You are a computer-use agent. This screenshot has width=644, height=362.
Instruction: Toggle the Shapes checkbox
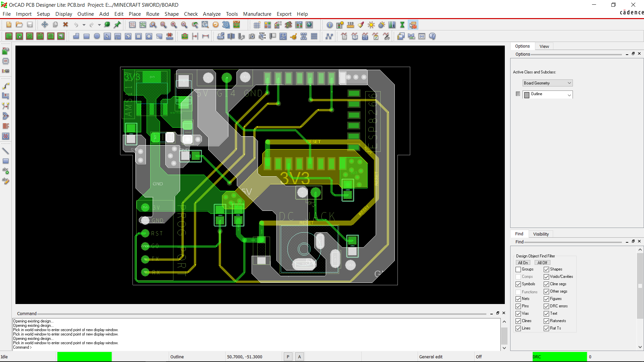(546, 269)
